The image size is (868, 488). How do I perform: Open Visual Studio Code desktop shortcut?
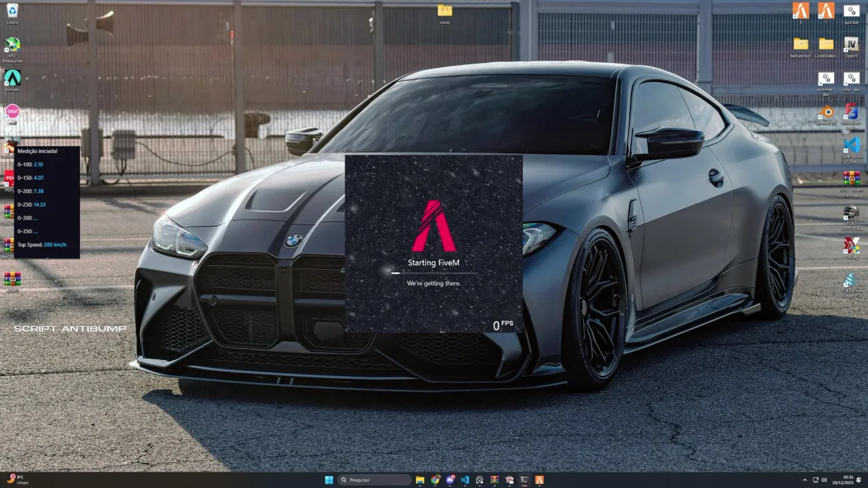click(852, 150)
